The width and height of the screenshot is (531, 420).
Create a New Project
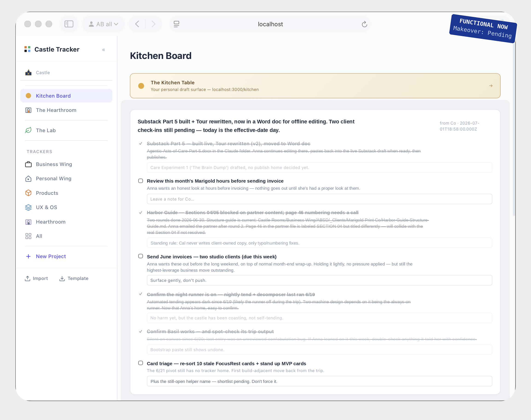(x=66, y=256)
